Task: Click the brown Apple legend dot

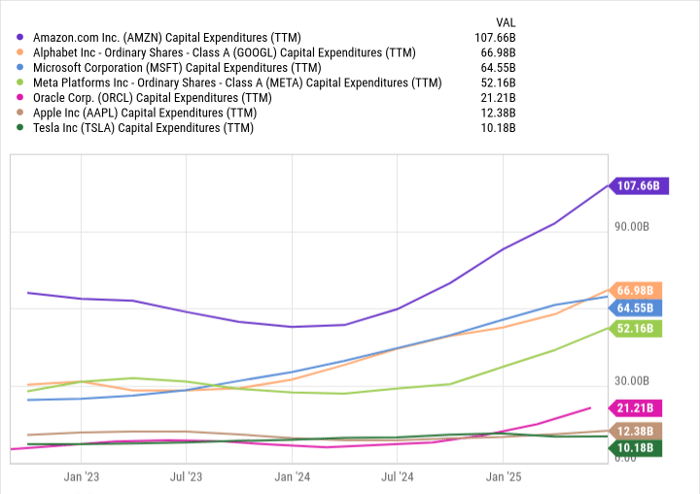Action: click(20, 112)
